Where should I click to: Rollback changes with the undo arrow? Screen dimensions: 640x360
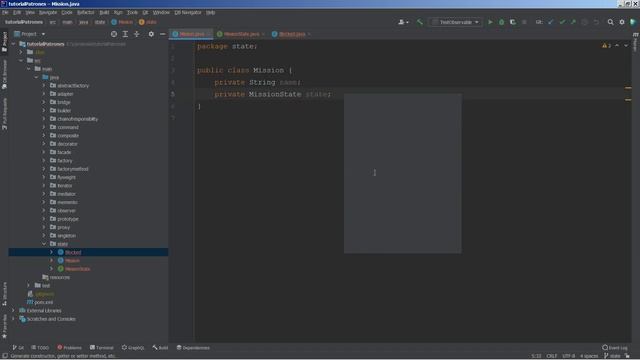click(x=596, y=22)
